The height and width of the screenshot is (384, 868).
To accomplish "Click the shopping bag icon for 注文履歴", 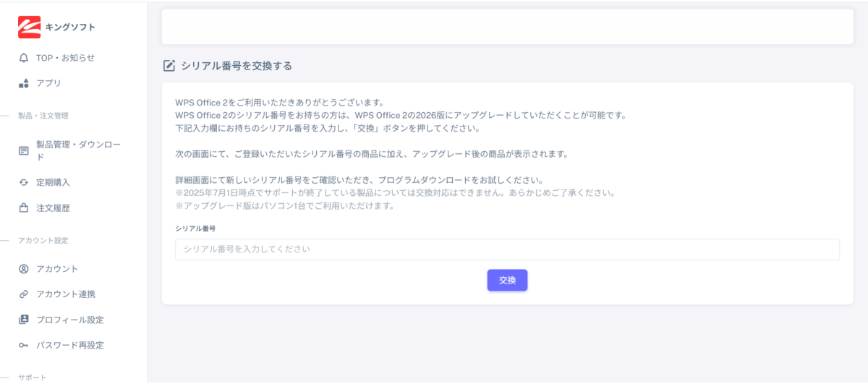I will coord(24,208).
